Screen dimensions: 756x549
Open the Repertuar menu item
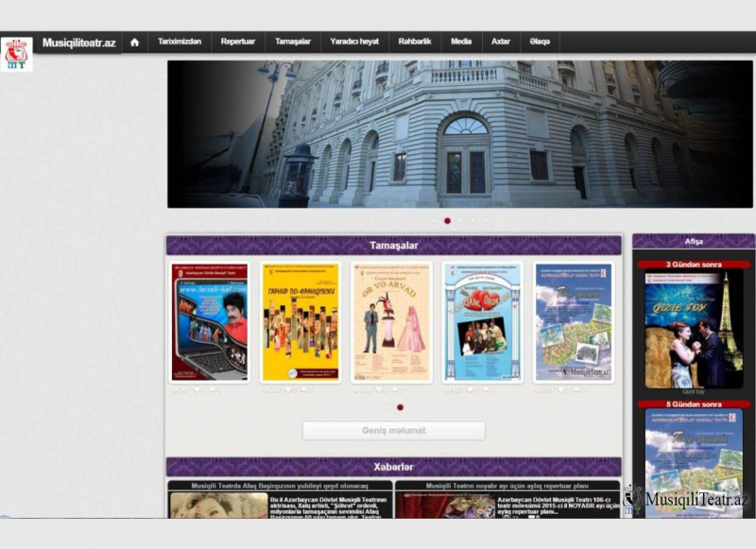[237, 43]
